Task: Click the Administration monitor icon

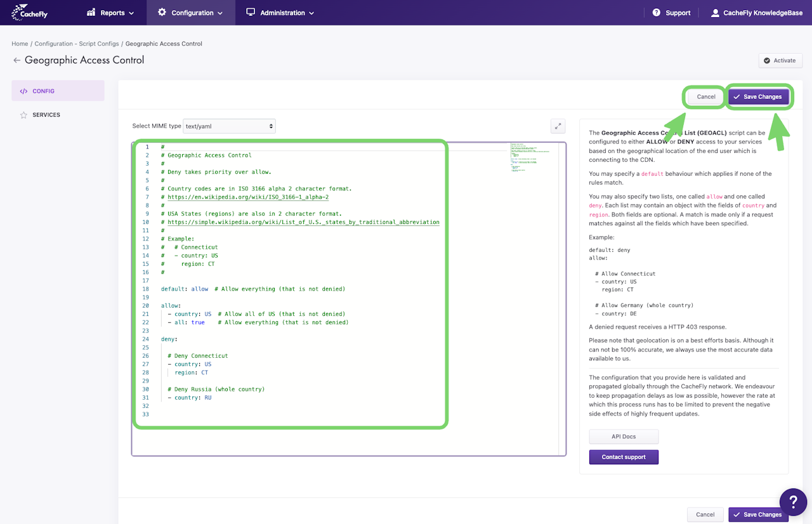Action: 251,13
